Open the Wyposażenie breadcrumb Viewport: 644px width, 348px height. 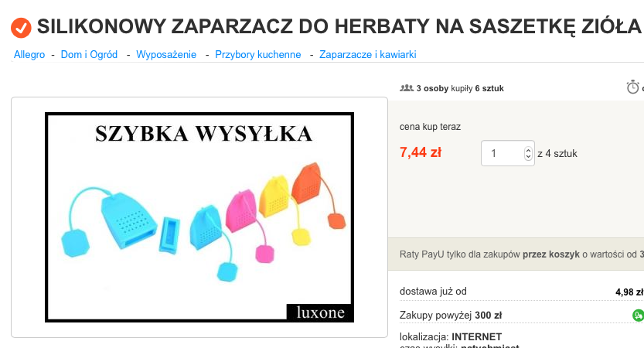tap(166, 55)
